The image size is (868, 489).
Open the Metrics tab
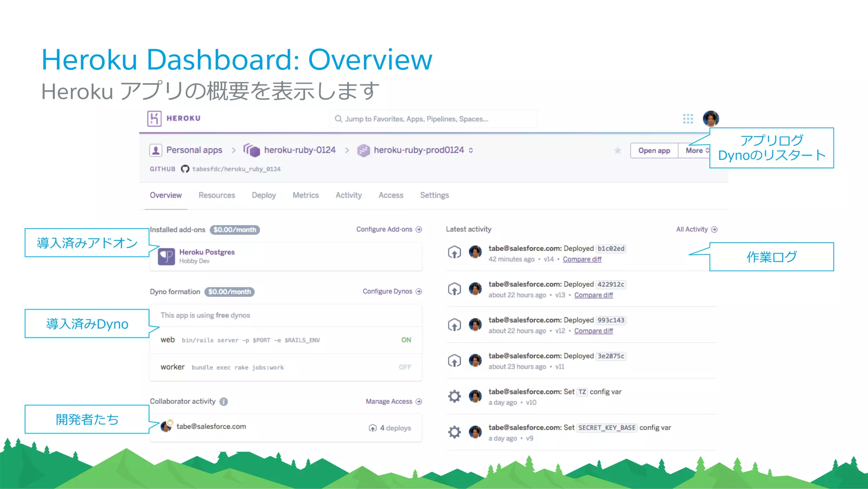click(306, 195)
